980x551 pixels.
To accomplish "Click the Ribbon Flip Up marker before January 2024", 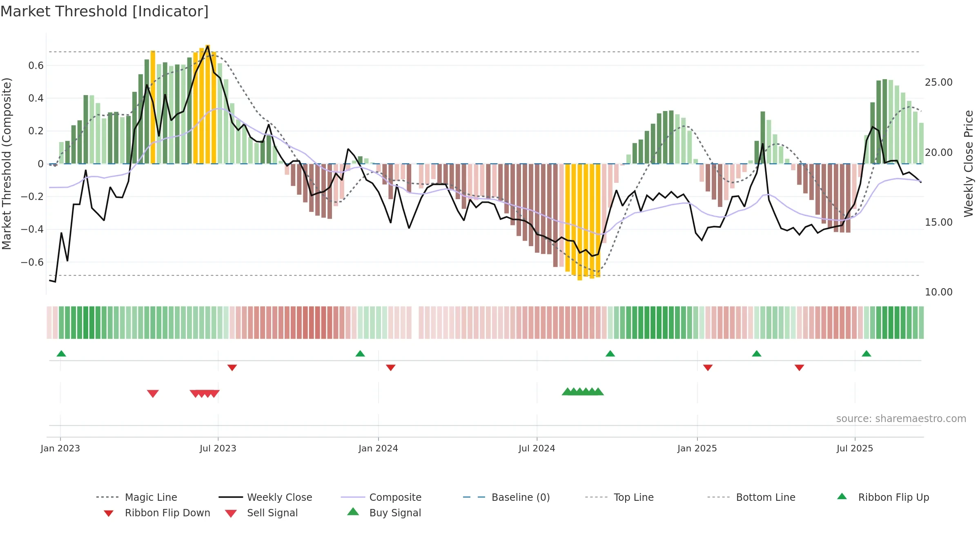I will 360,353.
